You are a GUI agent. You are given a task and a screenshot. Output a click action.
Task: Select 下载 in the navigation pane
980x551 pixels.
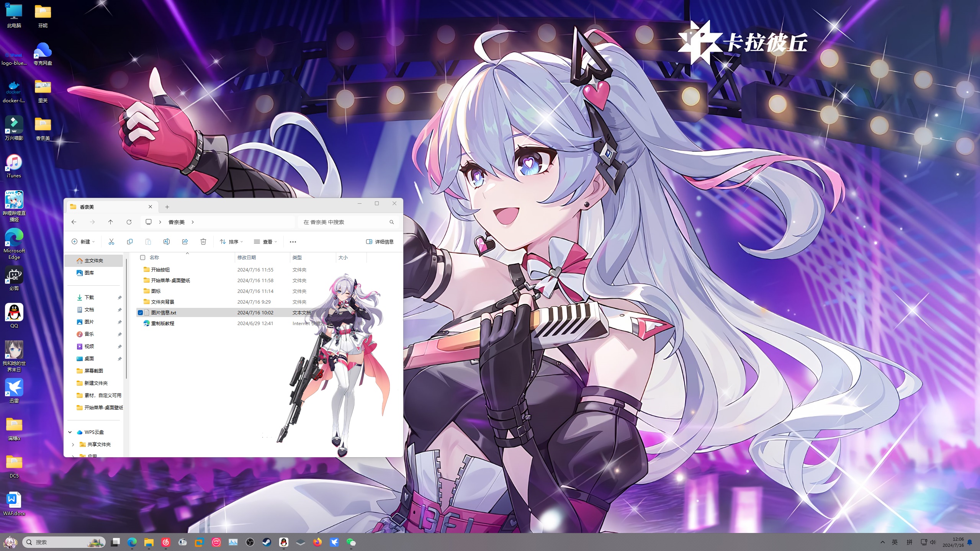coord(89,298)
